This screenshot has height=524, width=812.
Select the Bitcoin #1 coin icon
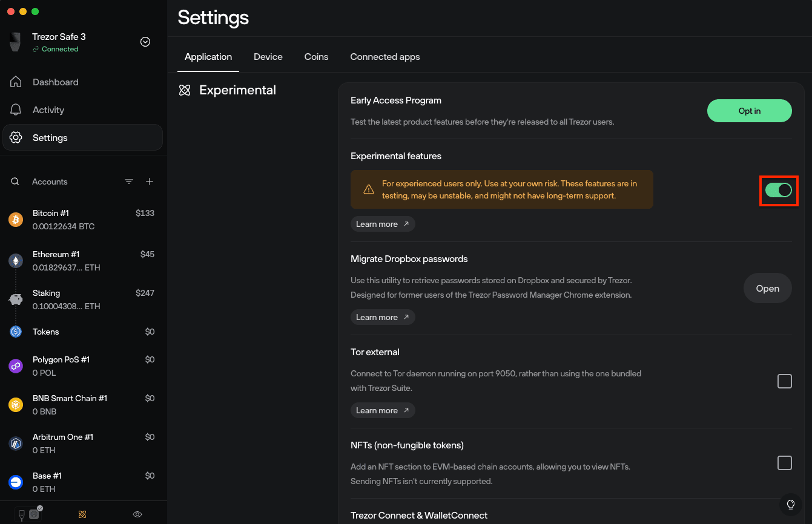coord(16,220)
